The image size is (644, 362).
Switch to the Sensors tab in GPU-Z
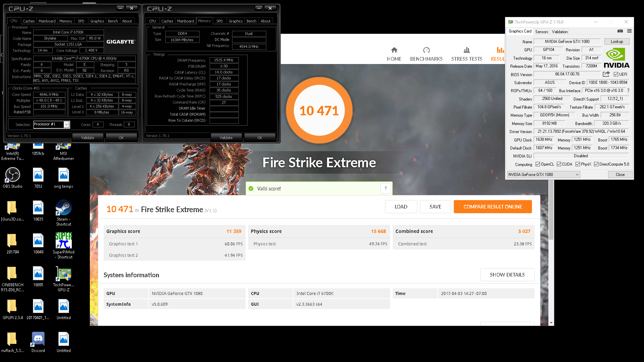tap(542, 32)
